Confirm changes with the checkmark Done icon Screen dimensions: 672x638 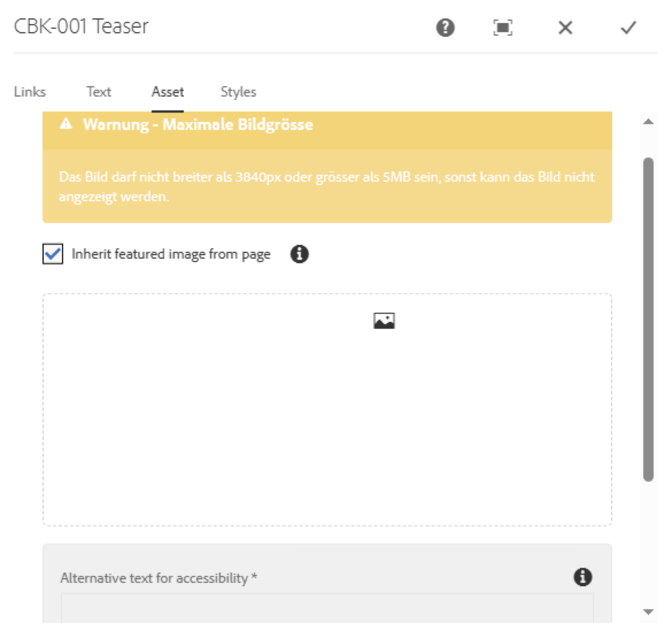click(628, 28)
